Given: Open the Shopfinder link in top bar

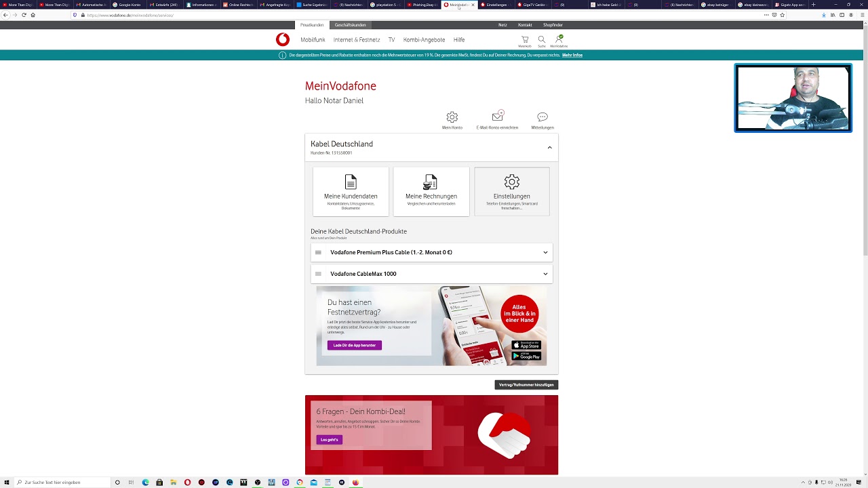Looking at the screenshot, I should point(553,25).
